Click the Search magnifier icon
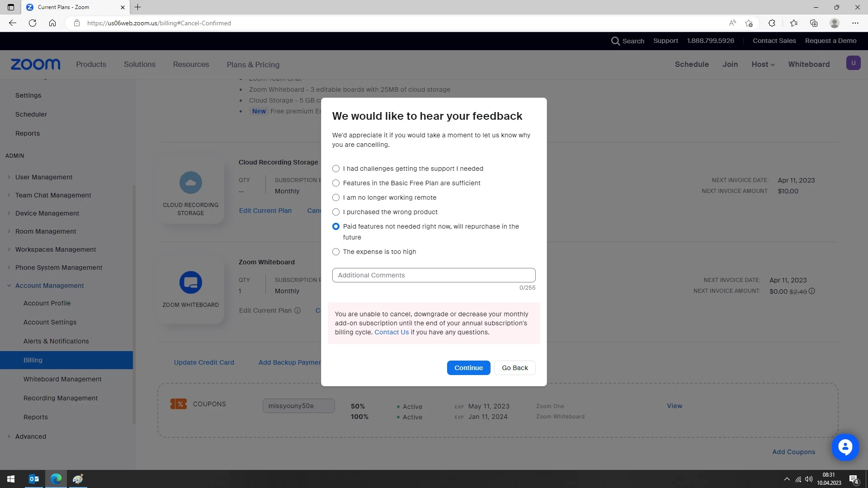This screenshot has width=868, height=488. (x=615, y=41)
